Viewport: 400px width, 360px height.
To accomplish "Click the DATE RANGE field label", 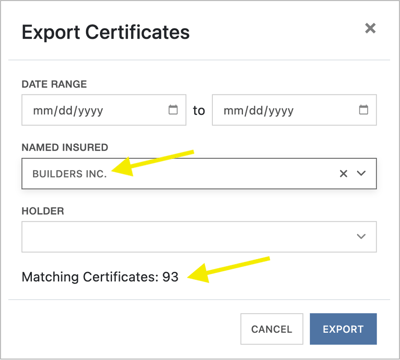I will (54, 84).
